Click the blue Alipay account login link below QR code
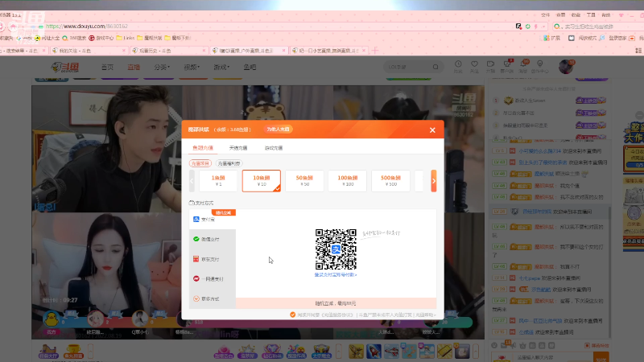 tap(336, 274)
